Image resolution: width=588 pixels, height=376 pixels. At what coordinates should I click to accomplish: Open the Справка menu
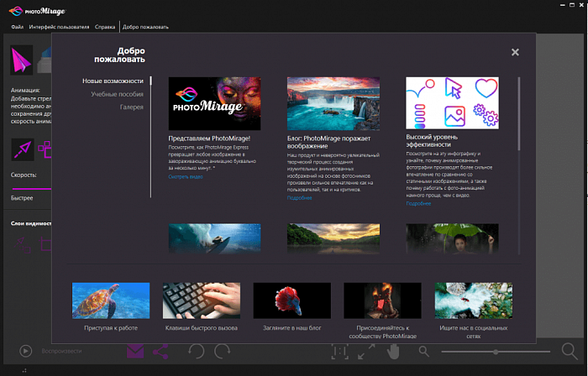105,27
